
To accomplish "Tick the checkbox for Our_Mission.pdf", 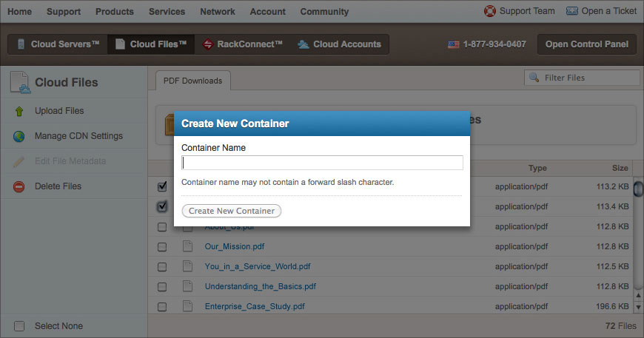I will tap(162, 247).
